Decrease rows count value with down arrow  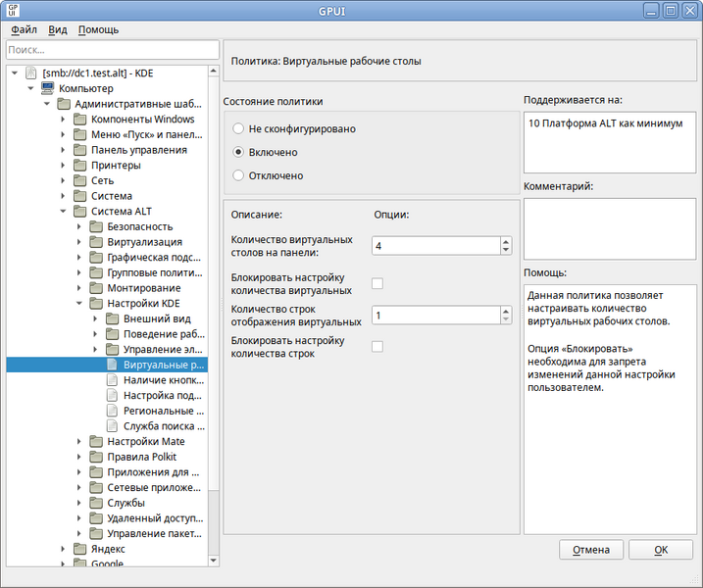click(x=506, y=319)
